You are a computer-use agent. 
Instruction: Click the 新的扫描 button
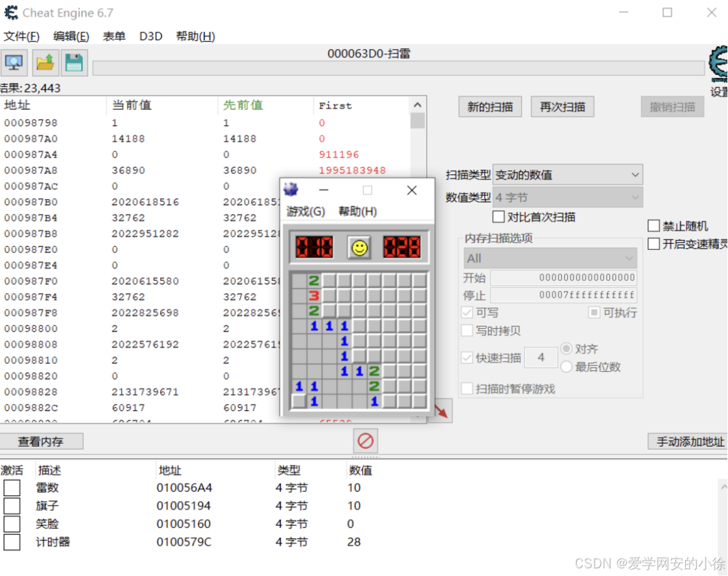pos(490,107)
